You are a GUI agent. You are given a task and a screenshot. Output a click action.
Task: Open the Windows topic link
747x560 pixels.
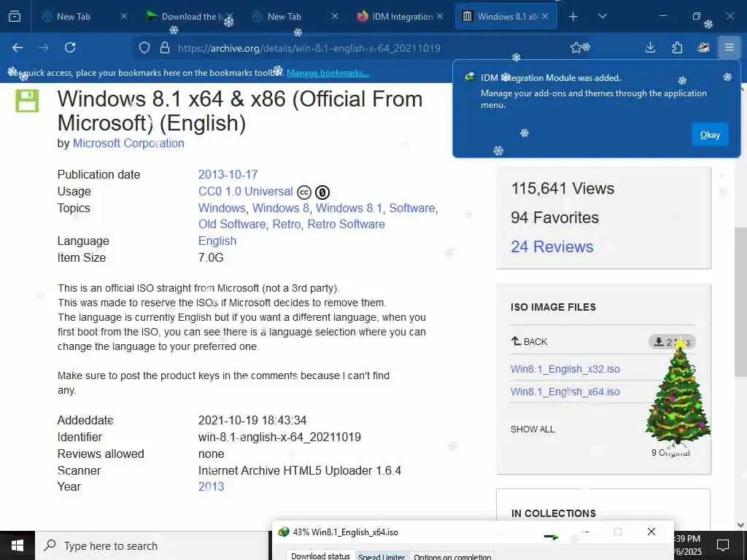(222, 208)
